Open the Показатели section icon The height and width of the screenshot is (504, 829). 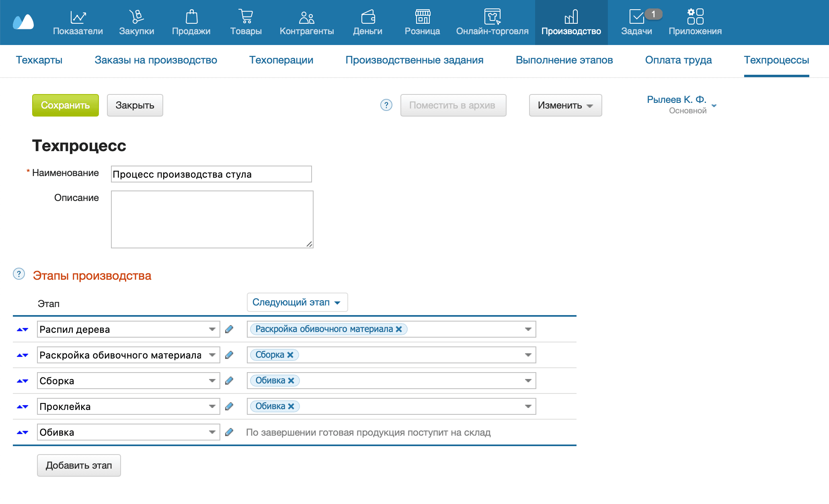click(x=78, y=17)
